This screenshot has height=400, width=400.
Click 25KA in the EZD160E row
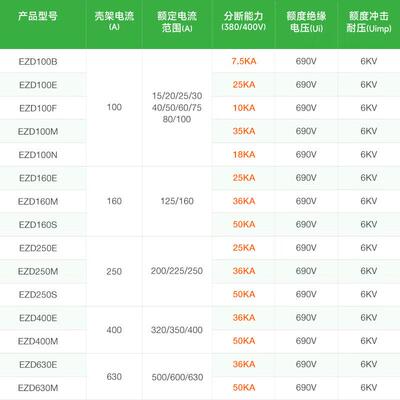[244, 178]
